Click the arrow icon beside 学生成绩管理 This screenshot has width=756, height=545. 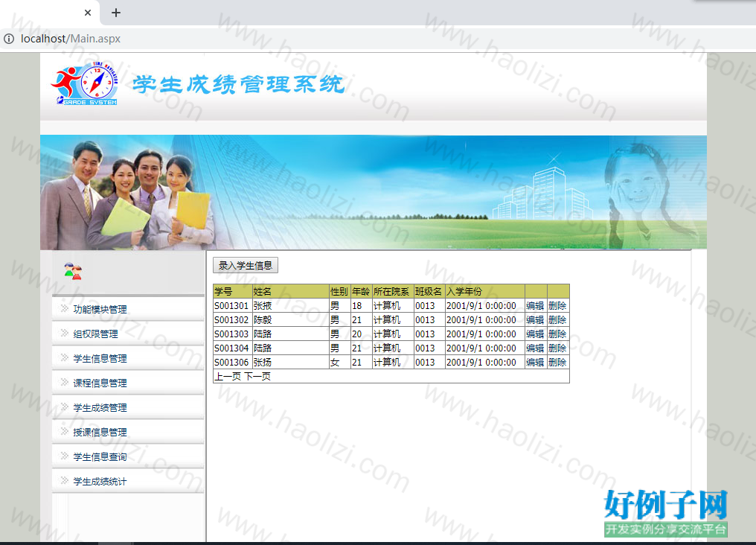64,407
